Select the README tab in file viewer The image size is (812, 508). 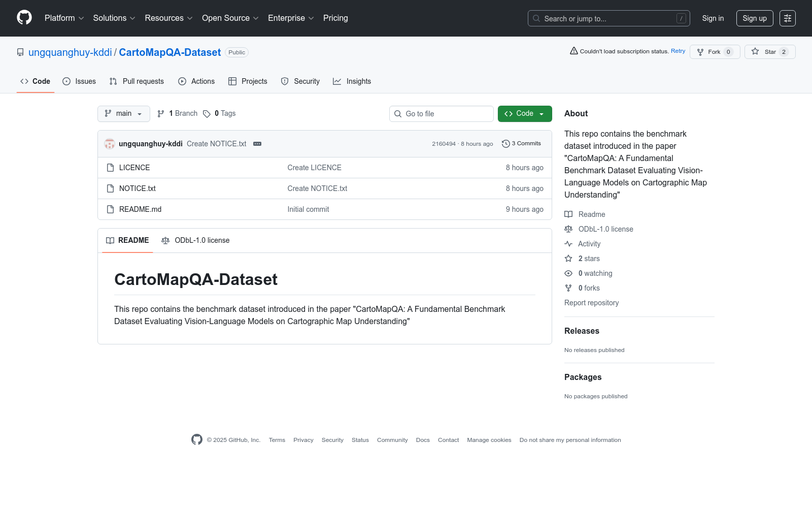click(127, 240)
